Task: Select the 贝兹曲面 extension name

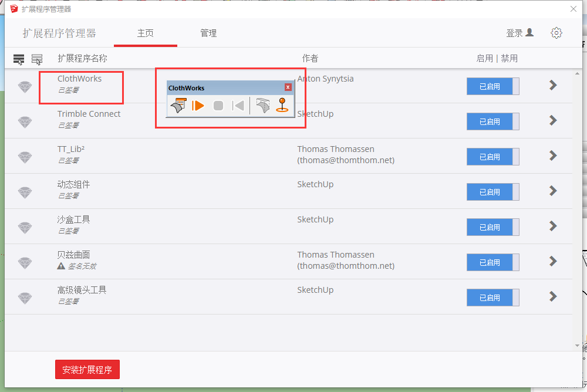Action: coord(73,255)
